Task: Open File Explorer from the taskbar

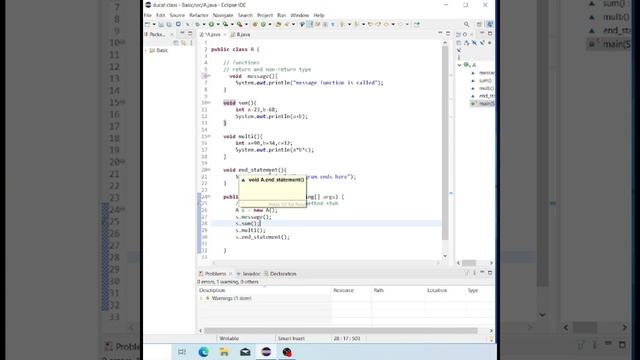Action: point(224,352)
